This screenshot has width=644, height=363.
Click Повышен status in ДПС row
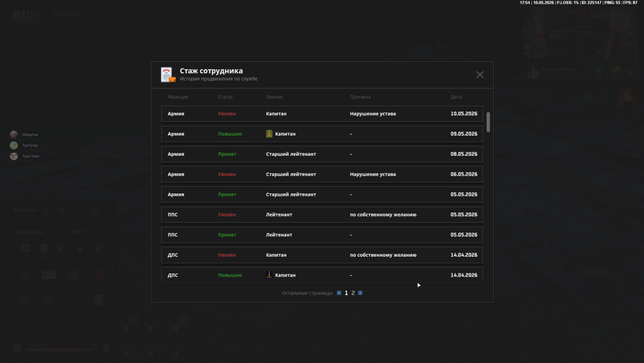coord(230,275)
